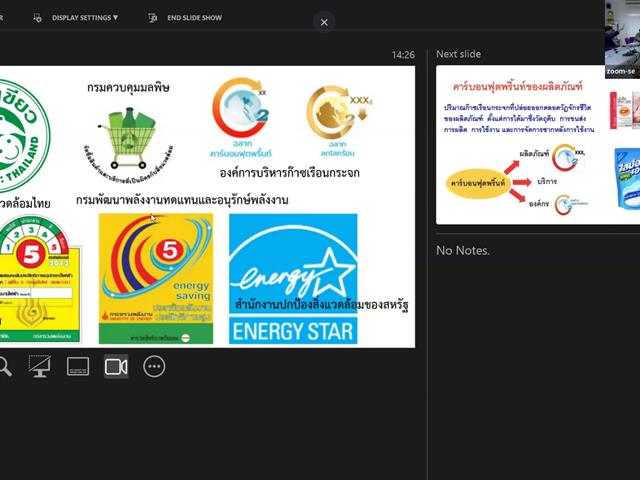Click the Display Settings monitor icon
Viewport: 640px width, 480px height.
click(x=37, y=18)
